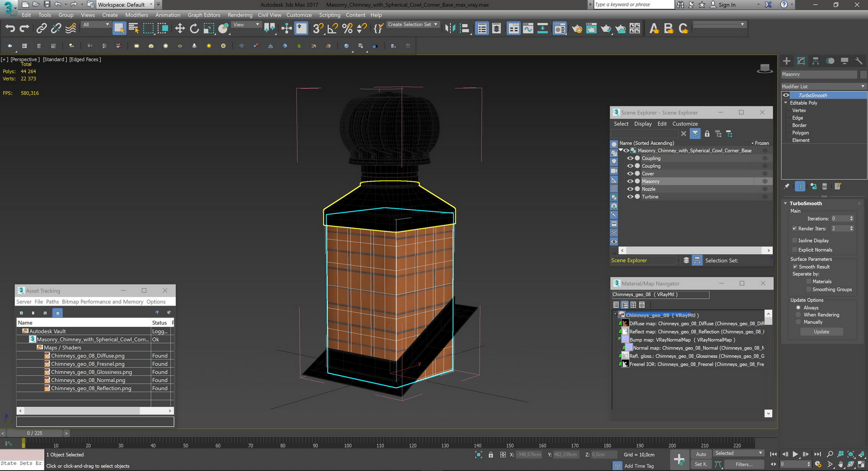Remove modifier from the stack trash icon

click(x=825, y=186)
